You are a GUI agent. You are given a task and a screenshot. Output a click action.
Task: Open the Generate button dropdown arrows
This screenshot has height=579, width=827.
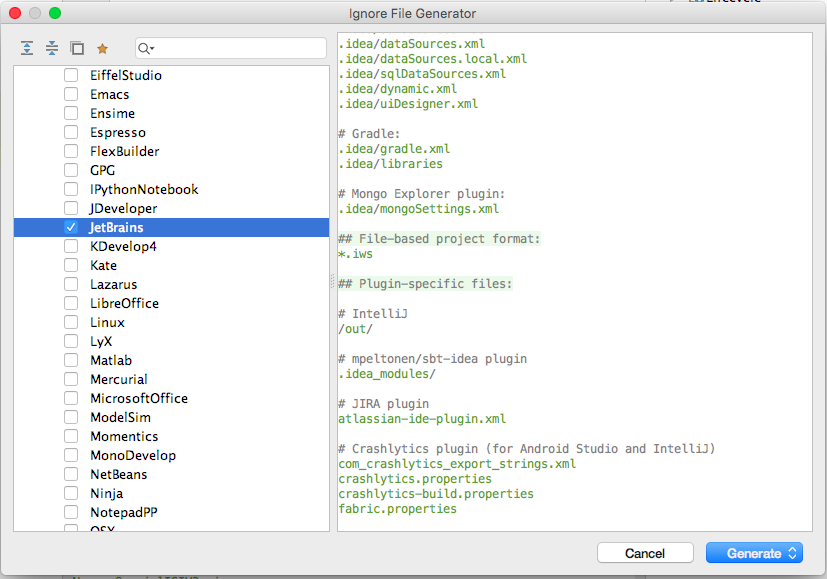tap(793, 553)
